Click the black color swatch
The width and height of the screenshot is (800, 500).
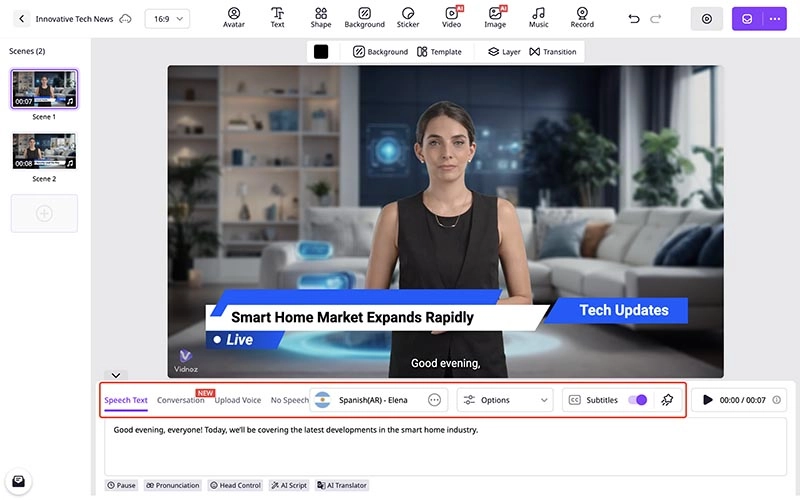click(321, 51)
